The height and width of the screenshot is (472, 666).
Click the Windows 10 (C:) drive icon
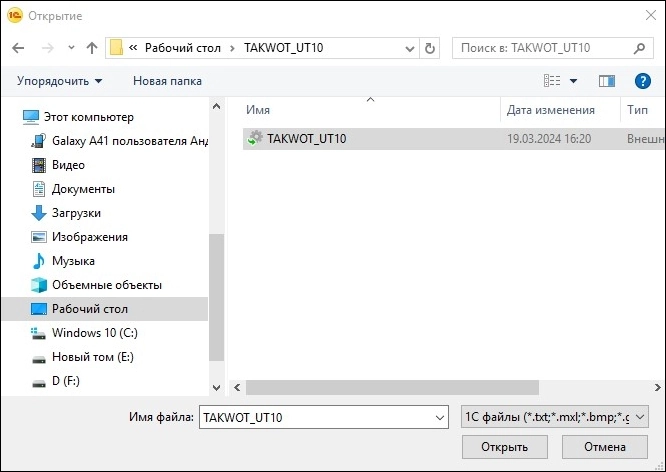39,333
